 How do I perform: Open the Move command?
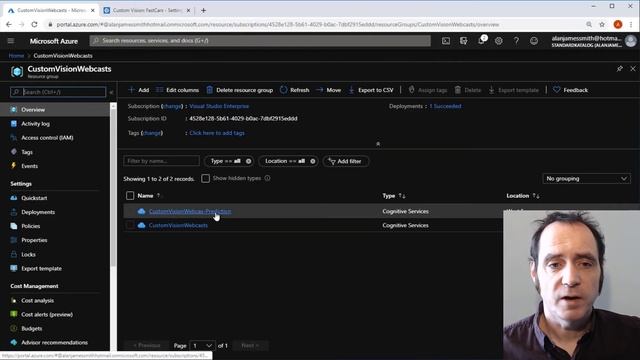328,90
